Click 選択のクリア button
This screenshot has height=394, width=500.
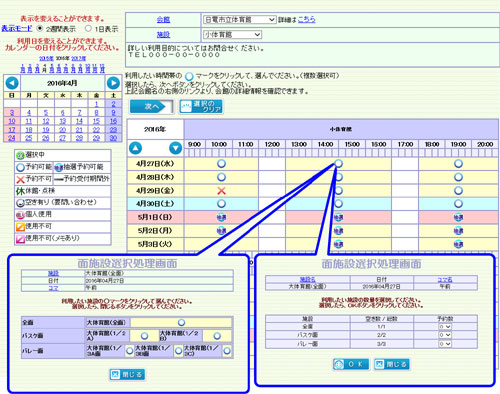(x=201, y=107)
